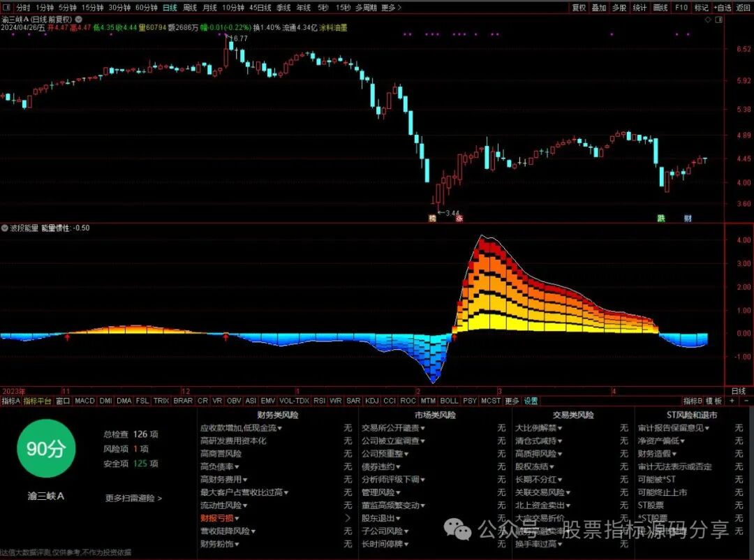754x560 pixels.
Task: Click the panel layout icon at top-left
Action: [6, 7]
